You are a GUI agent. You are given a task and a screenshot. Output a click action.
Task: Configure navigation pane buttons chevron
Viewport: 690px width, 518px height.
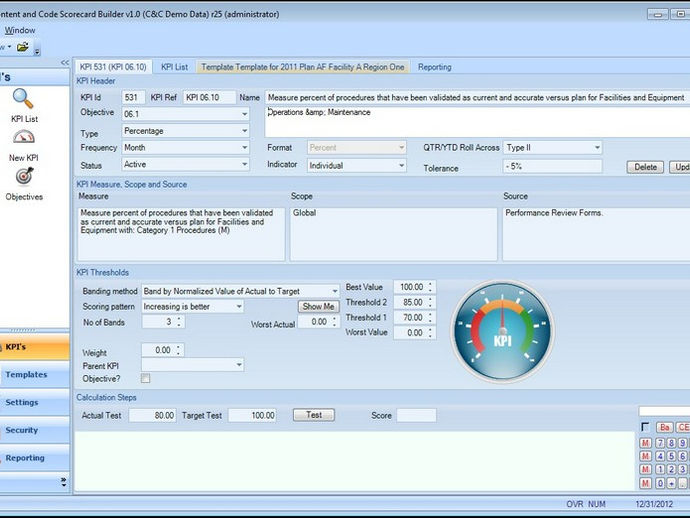[x=64, y=482]
